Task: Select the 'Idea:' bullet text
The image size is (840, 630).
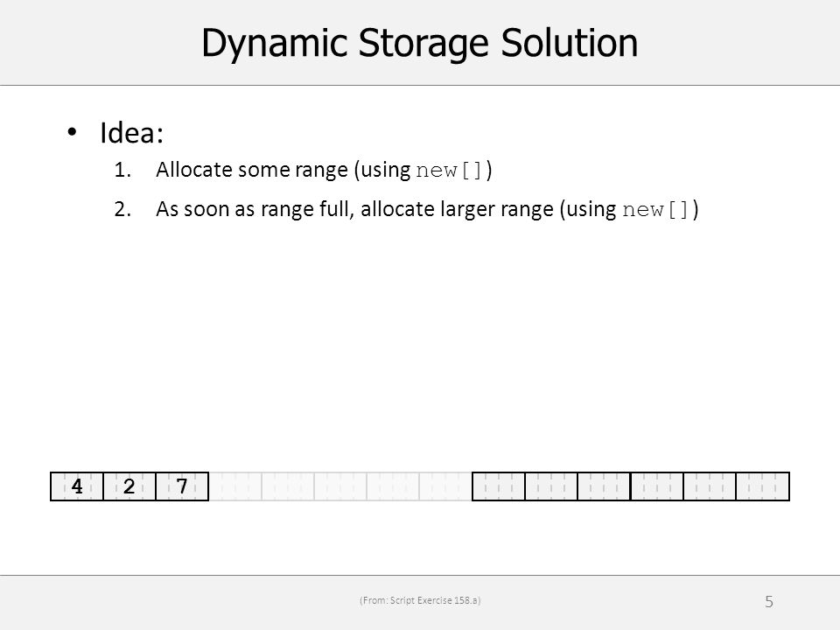Action: tap(131, 132)
